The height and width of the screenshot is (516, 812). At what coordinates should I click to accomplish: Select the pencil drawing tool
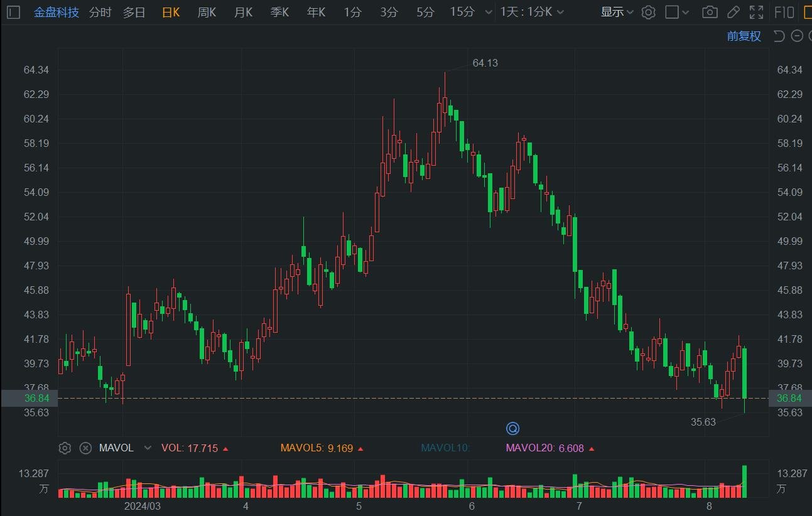click(734, 12)
